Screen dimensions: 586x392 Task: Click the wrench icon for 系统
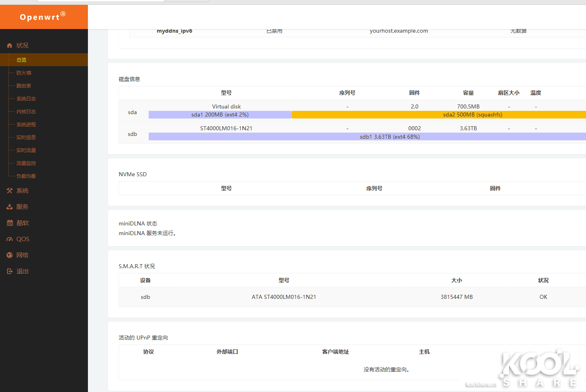(x=10, y=191)
